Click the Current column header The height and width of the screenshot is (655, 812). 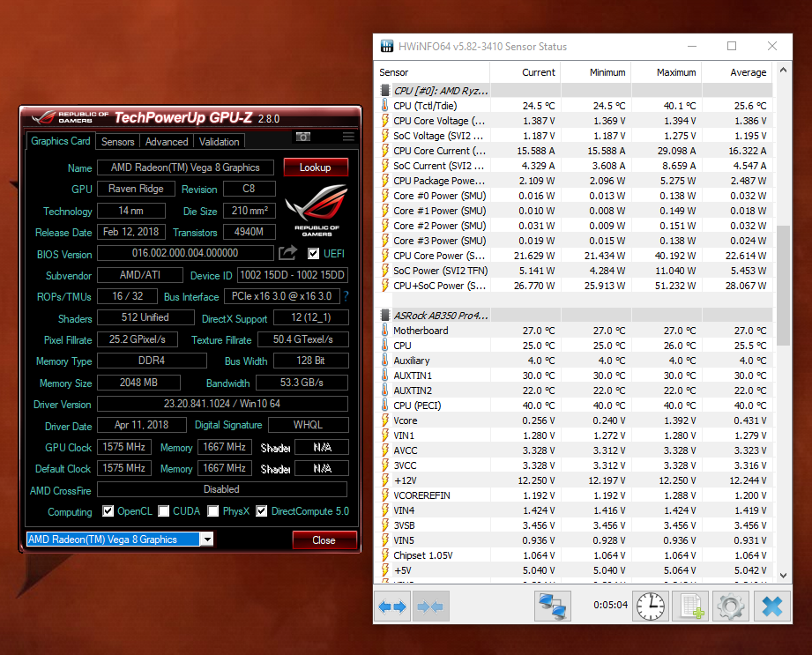pyautogui.click(x=525, y=72)
